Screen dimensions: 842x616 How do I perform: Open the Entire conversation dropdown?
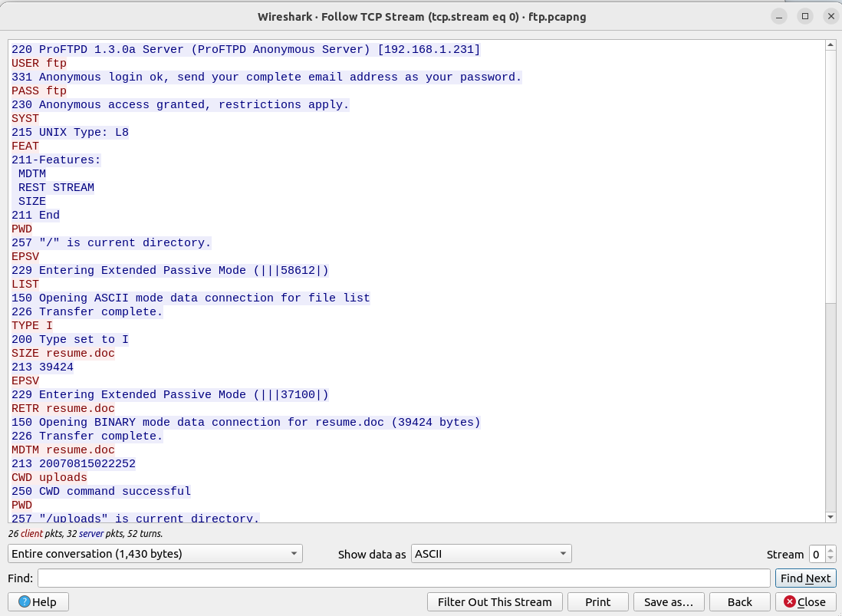[155, 554]
